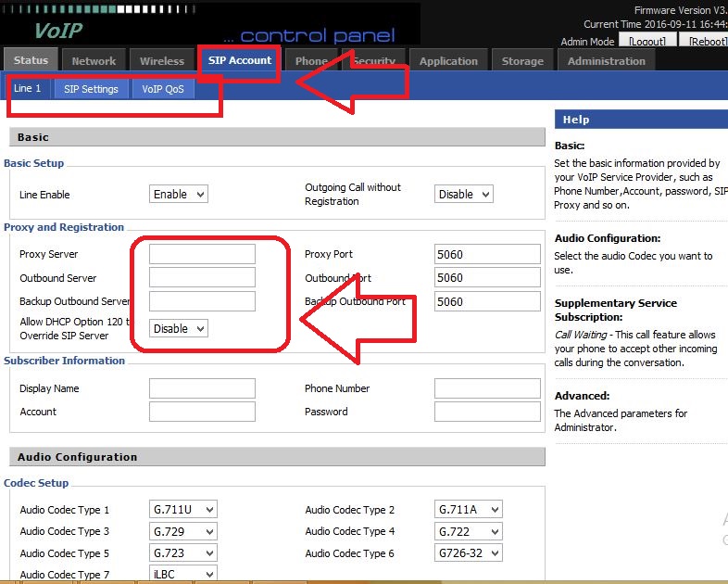Image resolution: width=728 pixels, height=584 pixels.
Task: Click the Logout button
Action: pos(646,42)
